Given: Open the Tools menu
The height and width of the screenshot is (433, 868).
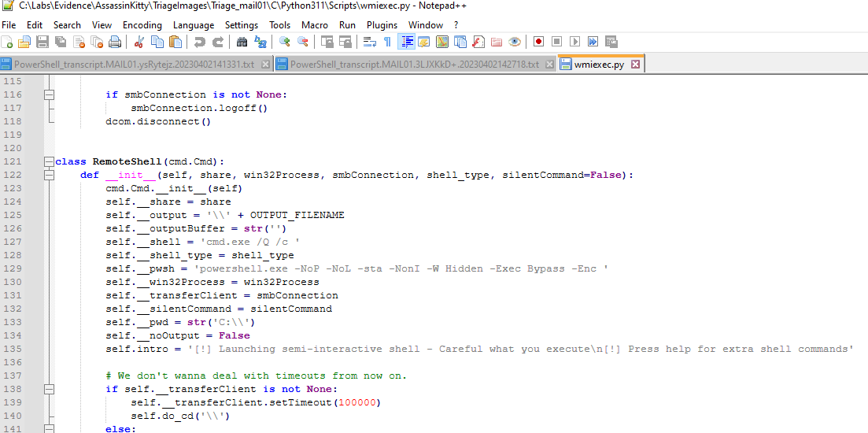Looking at the screenshot, I should coord(280,25).
